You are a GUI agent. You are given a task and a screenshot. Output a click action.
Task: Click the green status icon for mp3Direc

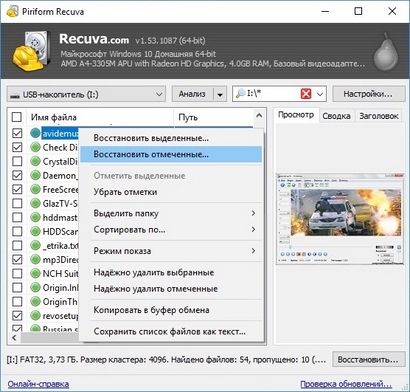35,259
